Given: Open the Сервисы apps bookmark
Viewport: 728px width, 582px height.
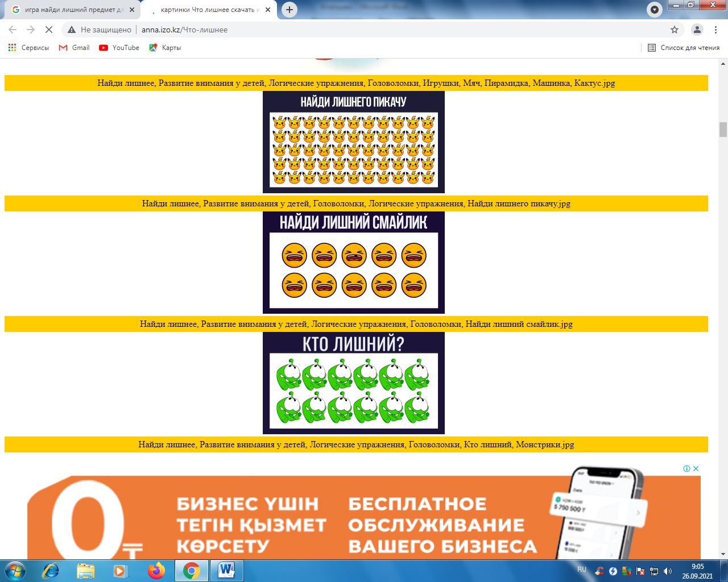Looking at the screenshot, I should coord(28,48).
